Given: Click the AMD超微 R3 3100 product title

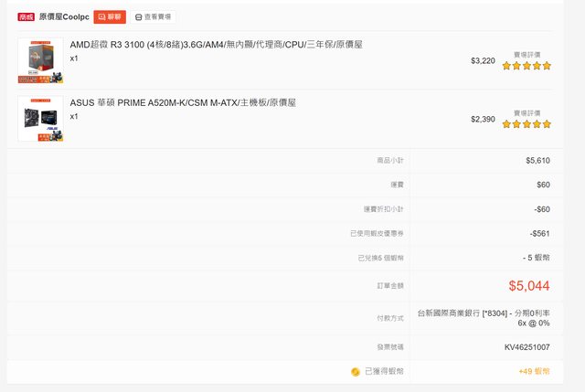Looking at the screenshot, I should (x=203, y=44).
